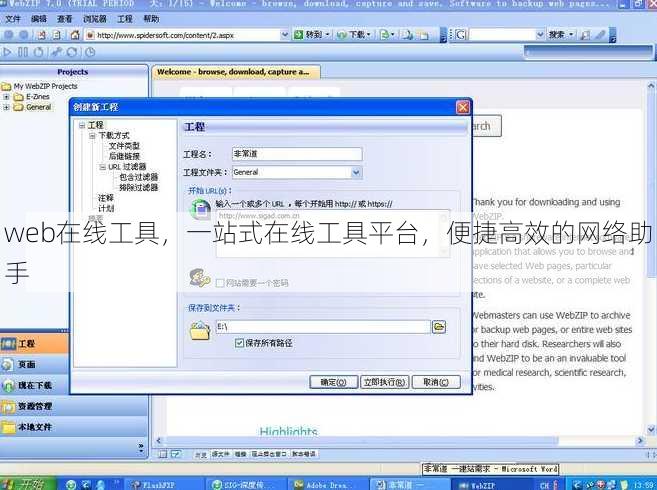Select the Welcome browser tab
This screenshot has width=657, height=490.
pyautogui.click(x=236, y=72)
